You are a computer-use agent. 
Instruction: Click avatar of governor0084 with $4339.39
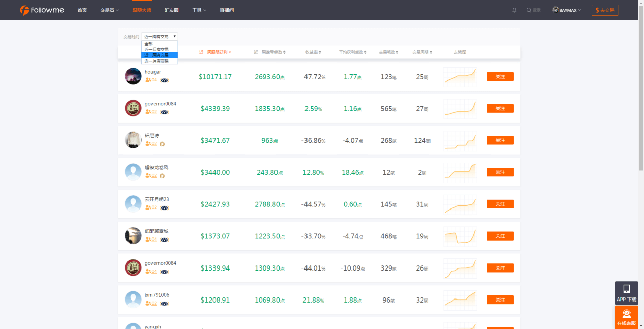coord(133,108)
